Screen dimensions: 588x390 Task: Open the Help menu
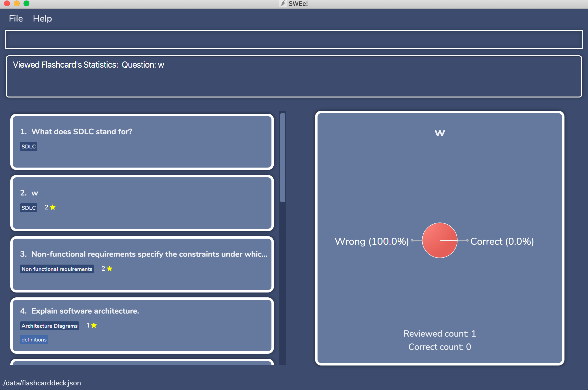(42, 18)
